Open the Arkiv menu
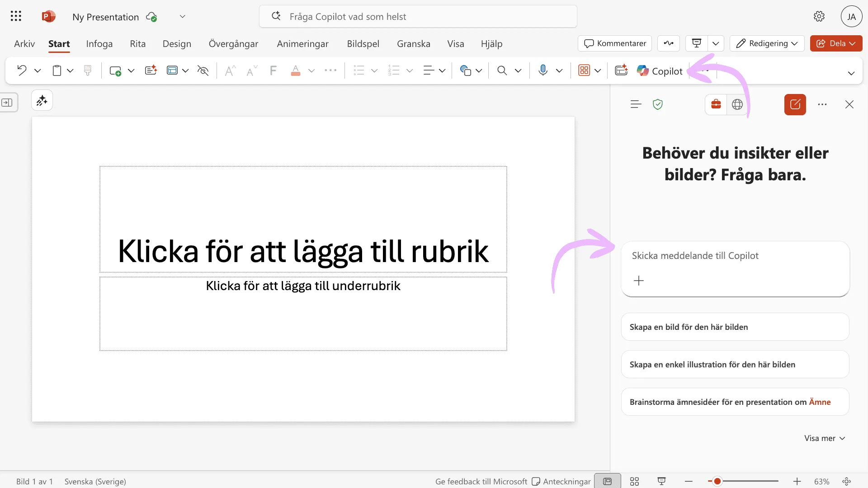 24,44
